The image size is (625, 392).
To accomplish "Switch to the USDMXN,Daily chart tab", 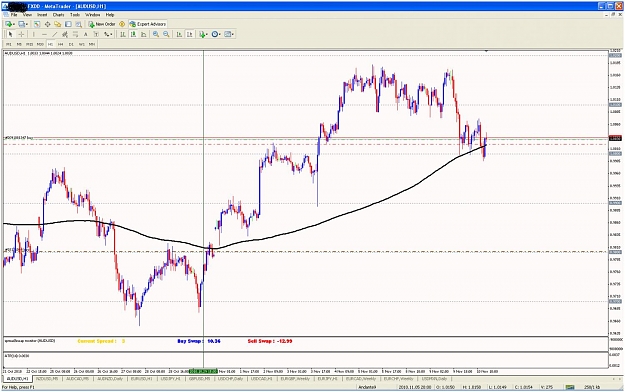I will (x=434, y=378).
